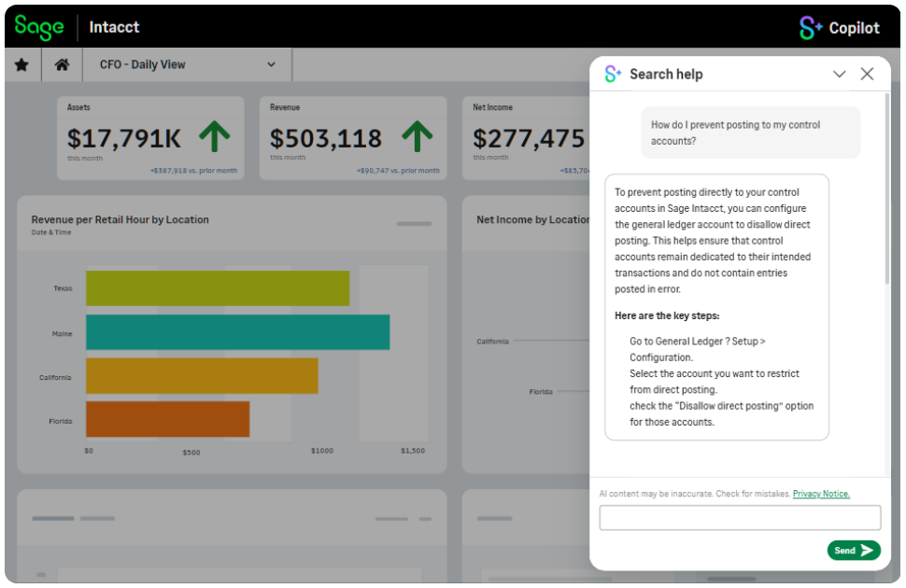Click the Intacct product name
Screen dimensions: 906x588
pyautogui.click(x=114, y=27)
